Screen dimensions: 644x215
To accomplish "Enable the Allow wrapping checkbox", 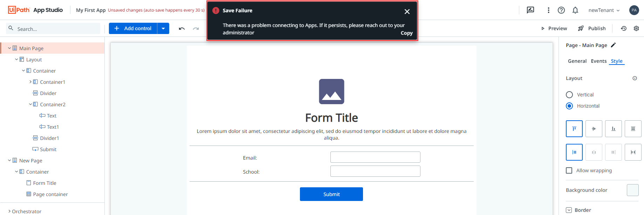I will click(x=569, y=170).
